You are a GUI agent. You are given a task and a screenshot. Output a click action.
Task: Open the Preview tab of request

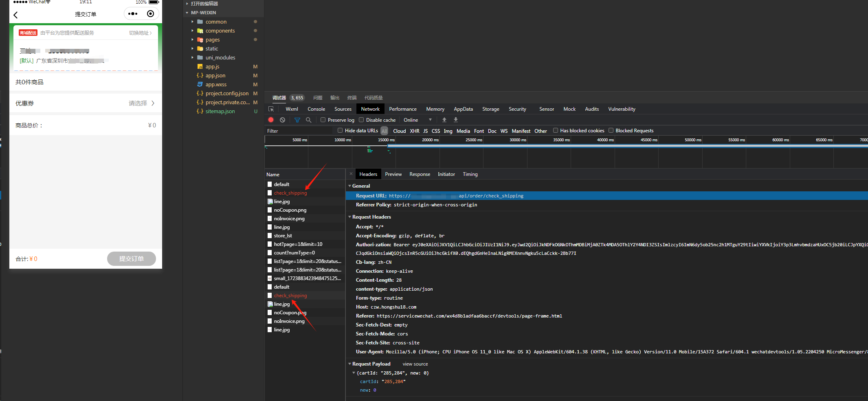click(393, 174)
